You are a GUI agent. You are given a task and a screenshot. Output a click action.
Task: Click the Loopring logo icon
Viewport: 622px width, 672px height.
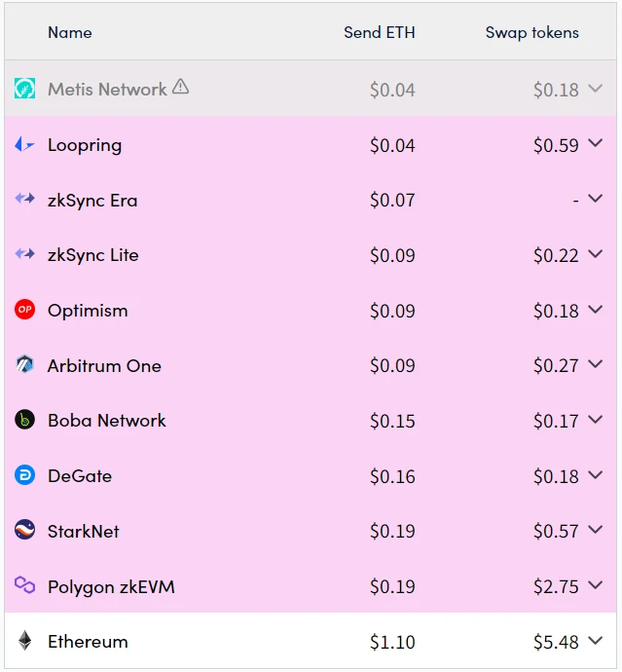24,144
